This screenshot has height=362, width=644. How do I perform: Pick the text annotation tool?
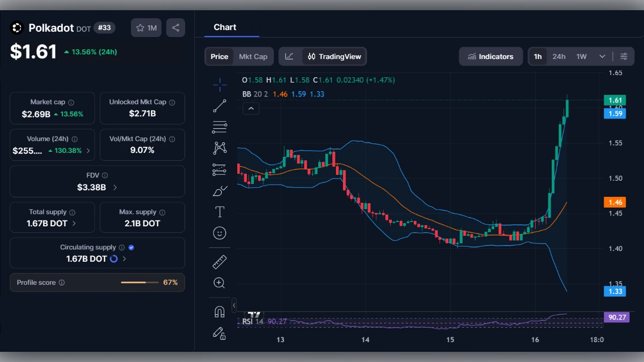[x=219, y=212]
